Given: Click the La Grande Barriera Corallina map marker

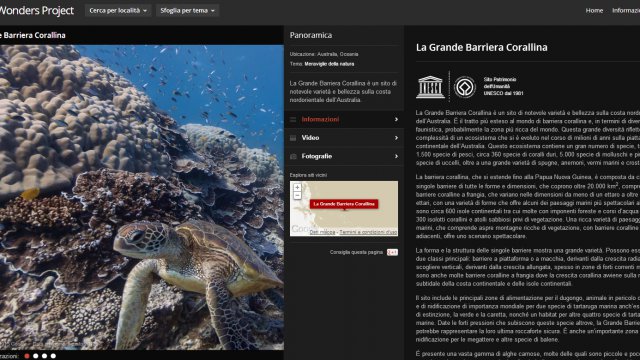Looking at the screenshot, I should pos(344,204).
